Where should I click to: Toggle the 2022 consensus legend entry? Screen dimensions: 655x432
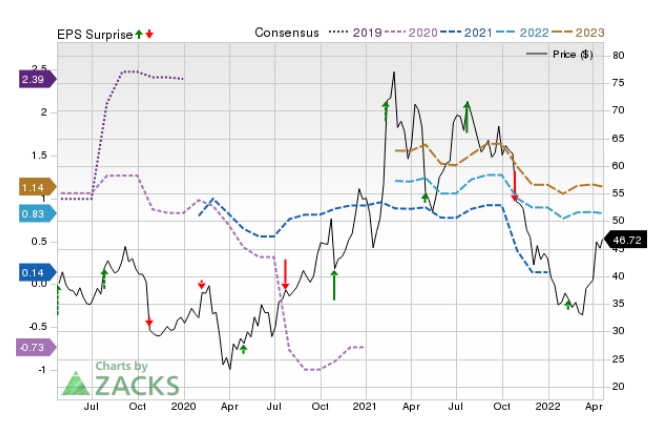(522, 33)
